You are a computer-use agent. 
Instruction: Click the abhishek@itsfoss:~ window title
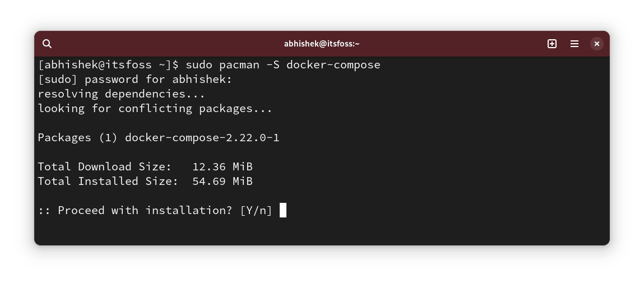coord(322,44)
